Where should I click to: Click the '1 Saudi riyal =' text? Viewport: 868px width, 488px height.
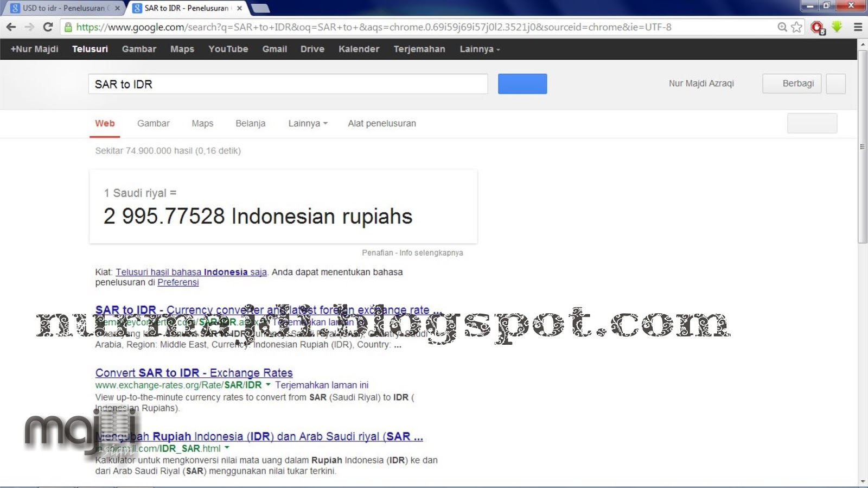140,193
